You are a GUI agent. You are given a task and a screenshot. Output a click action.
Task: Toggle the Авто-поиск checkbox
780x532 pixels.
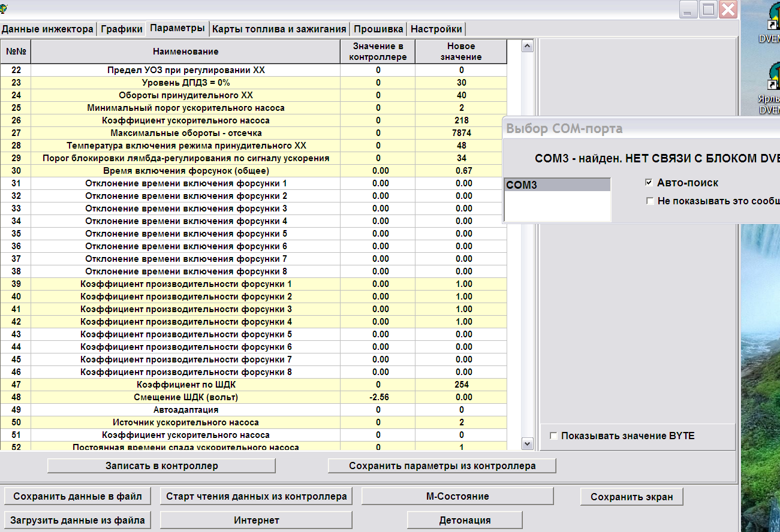pos(649,183)
